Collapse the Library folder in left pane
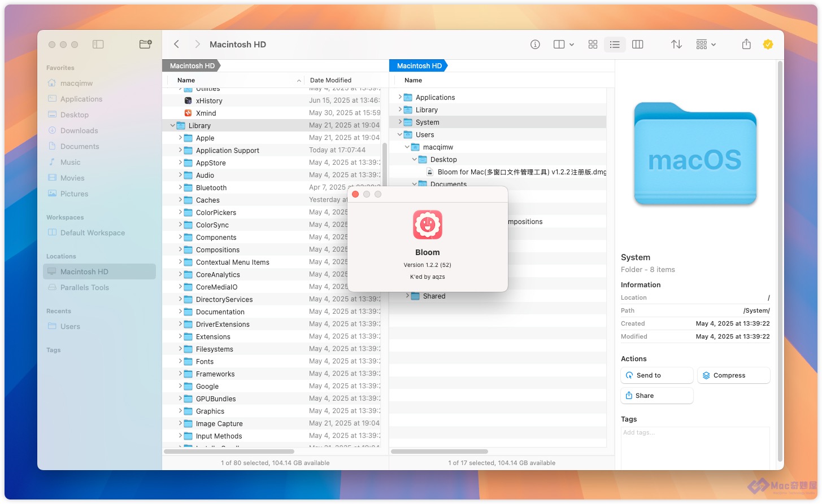The width and height of the screenshot is (822, 504). pyautogui.click(x=172, y=125)
